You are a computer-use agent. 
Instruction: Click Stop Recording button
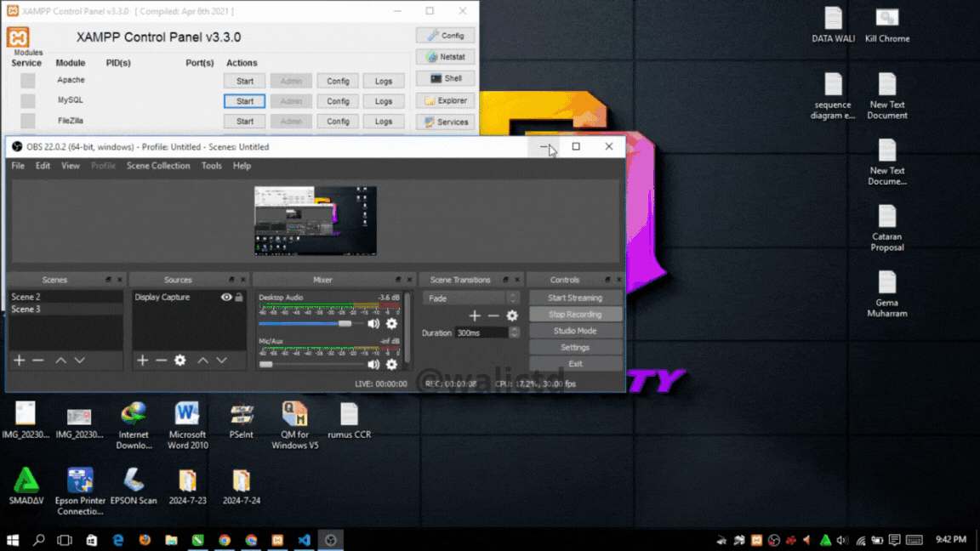tap(575, 315)
